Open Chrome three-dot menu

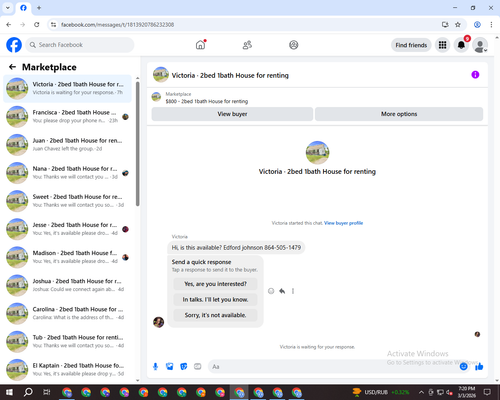pyautogui.click(x=491, y=25)
